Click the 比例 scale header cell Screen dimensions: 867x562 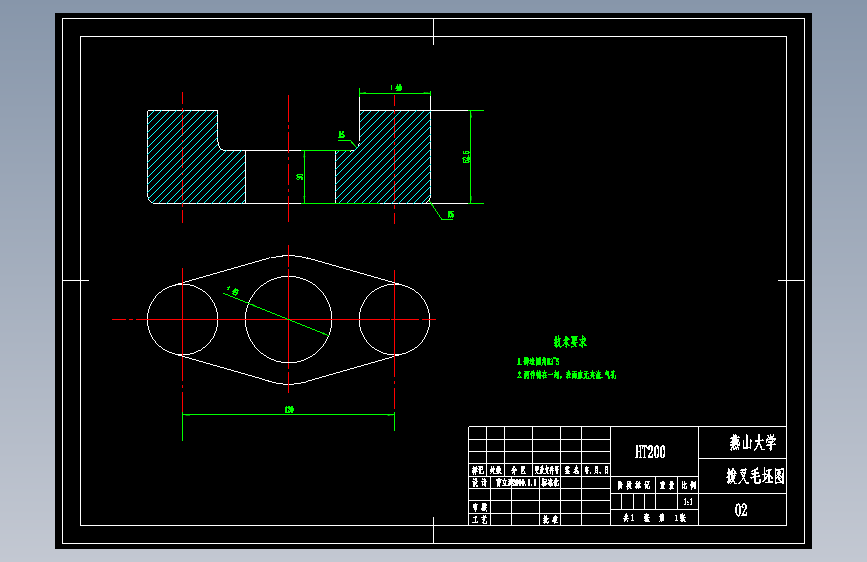tap(688, 485)
